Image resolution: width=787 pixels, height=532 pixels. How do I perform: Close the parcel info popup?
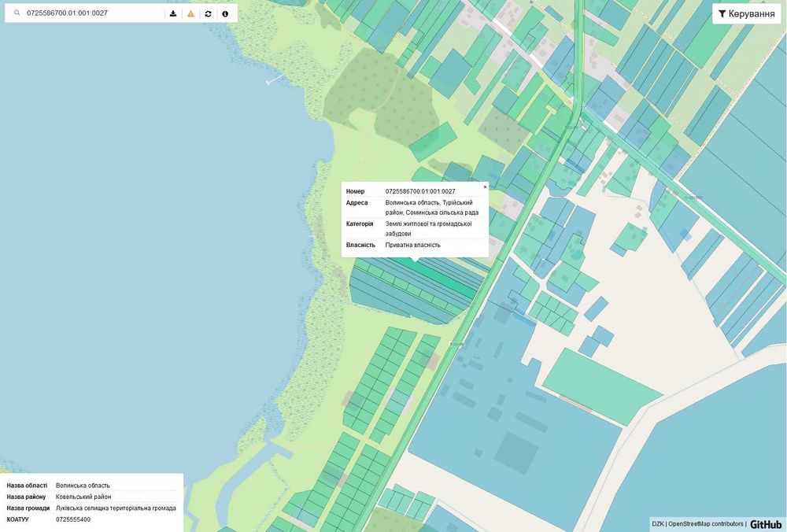(485, 187)
